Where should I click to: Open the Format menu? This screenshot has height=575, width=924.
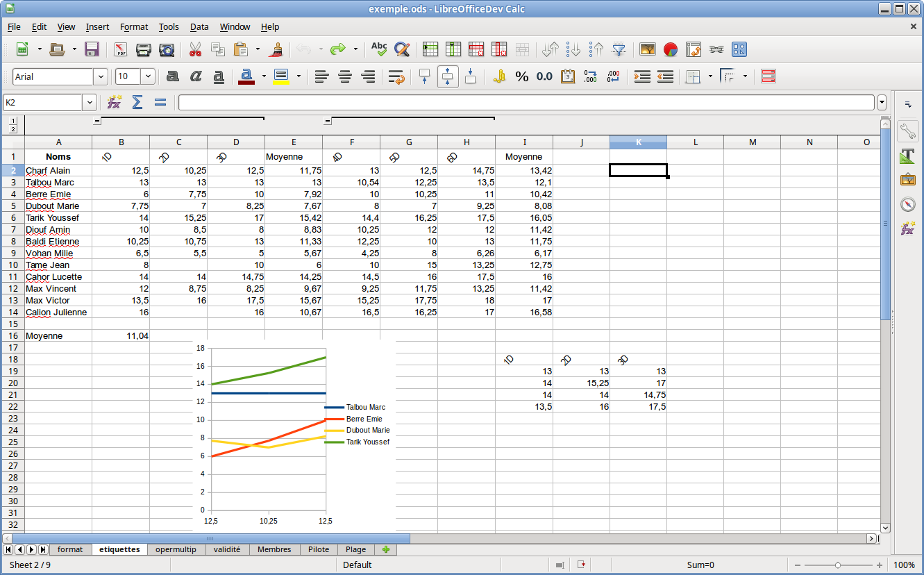coord(133,27)
